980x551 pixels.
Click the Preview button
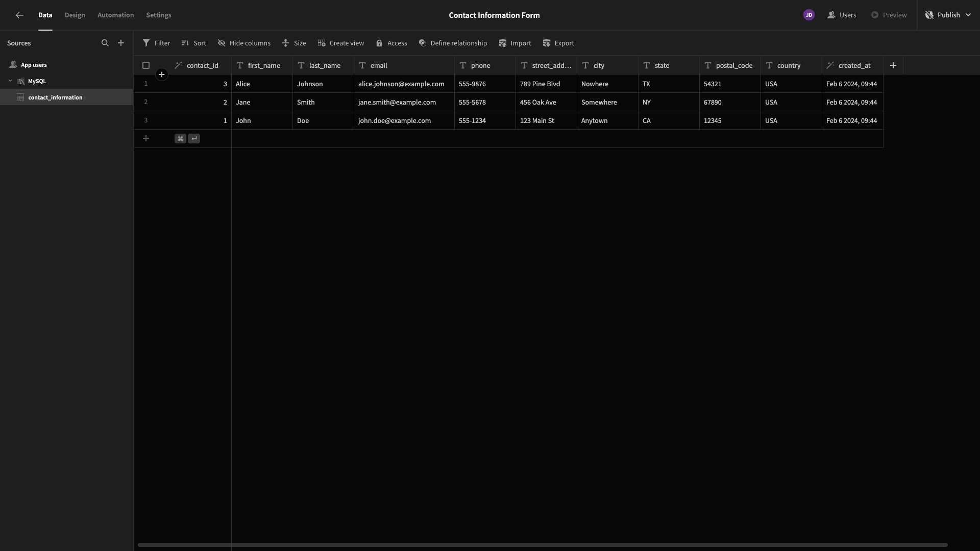tap(889, 15)
